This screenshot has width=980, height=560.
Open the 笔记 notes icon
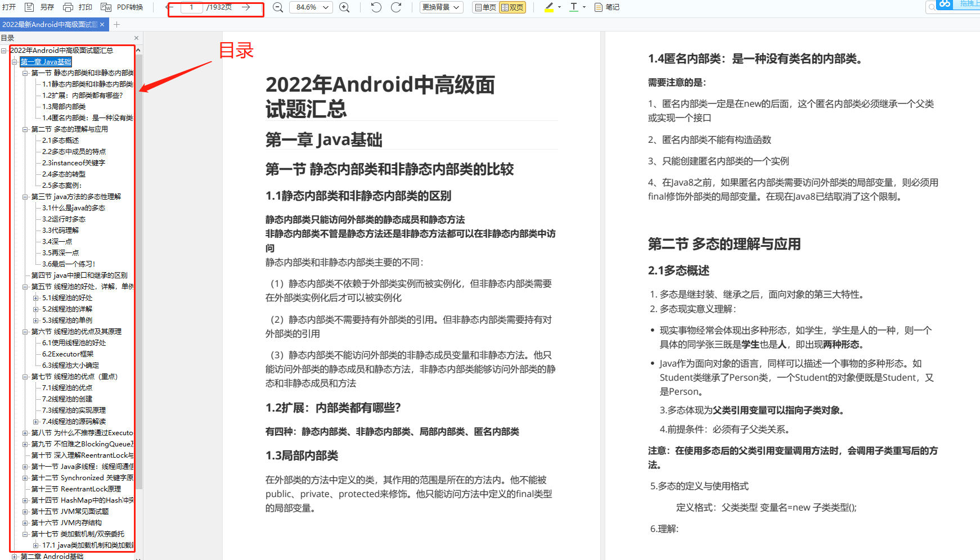(599, 7)
